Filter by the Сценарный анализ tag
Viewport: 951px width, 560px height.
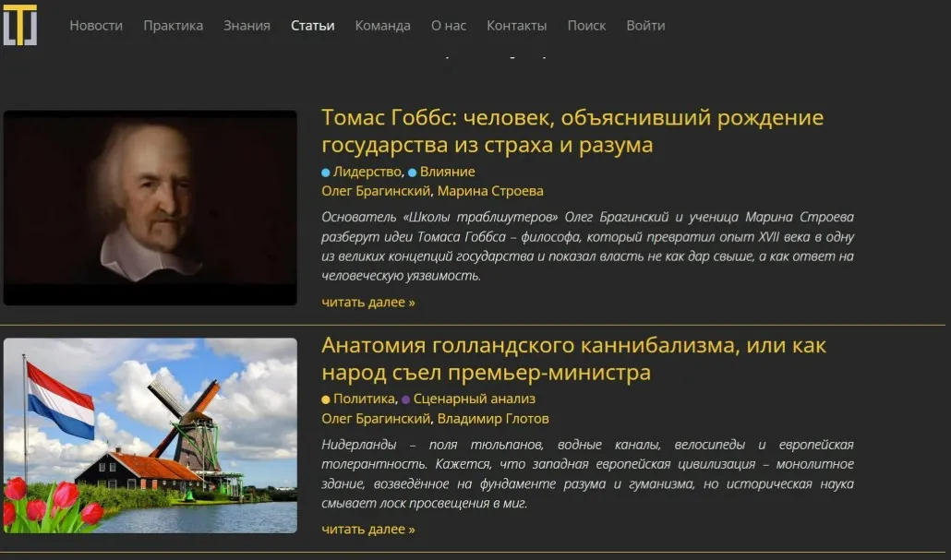[475, 399]
